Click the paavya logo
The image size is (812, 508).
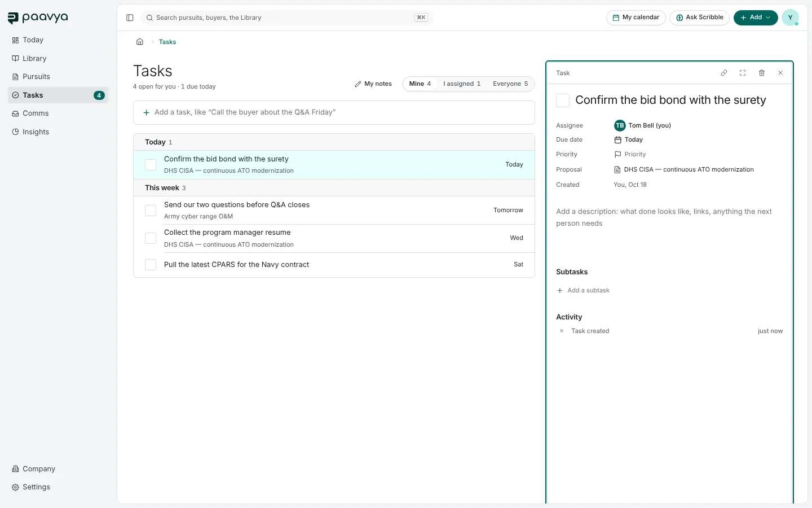38,17
